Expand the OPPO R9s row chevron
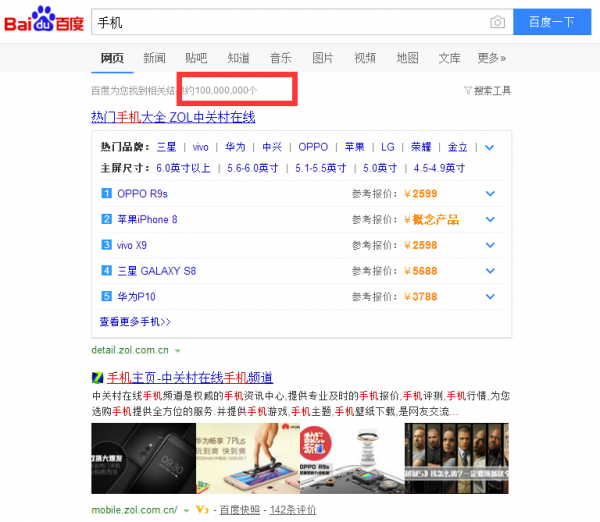Screen dimensions: 600x522 coord(490,194)
